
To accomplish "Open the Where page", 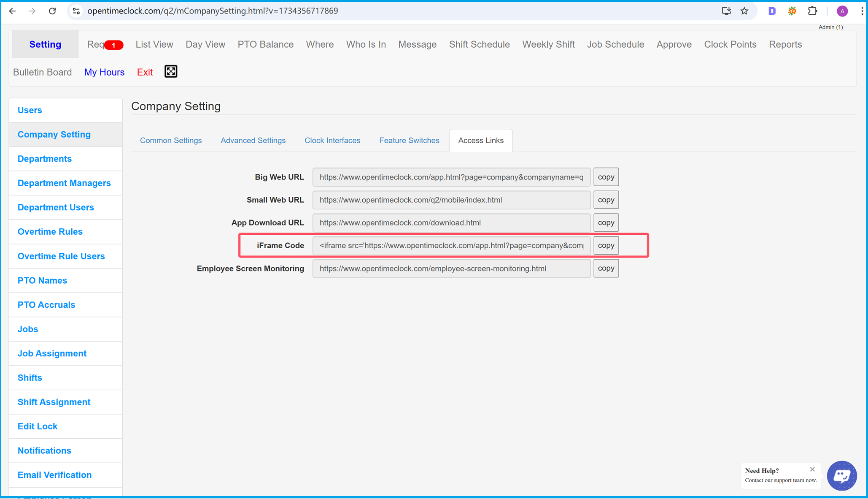I will [x=320, y=44].
